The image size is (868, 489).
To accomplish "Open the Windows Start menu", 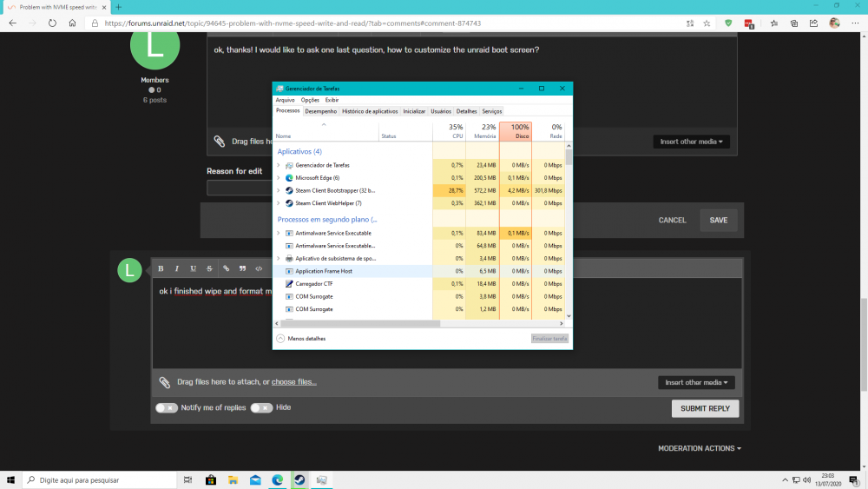I will (10, 480).
